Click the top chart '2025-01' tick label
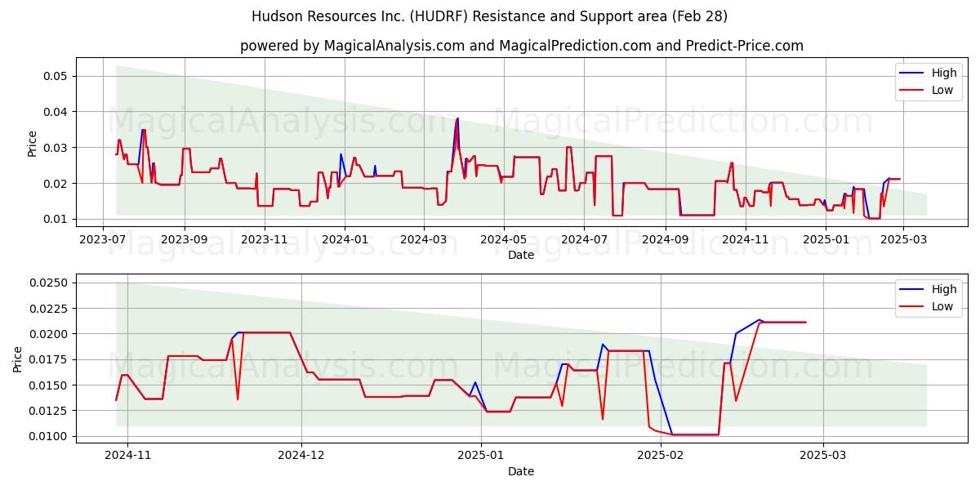Image resolution: width=980 pixels, height=490 pixels. pos(825,238)
